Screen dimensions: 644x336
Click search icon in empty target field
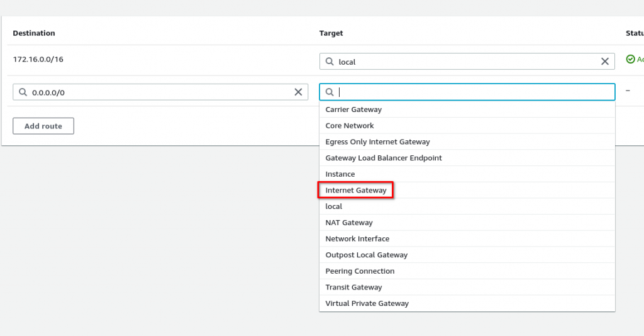[330, 92]
